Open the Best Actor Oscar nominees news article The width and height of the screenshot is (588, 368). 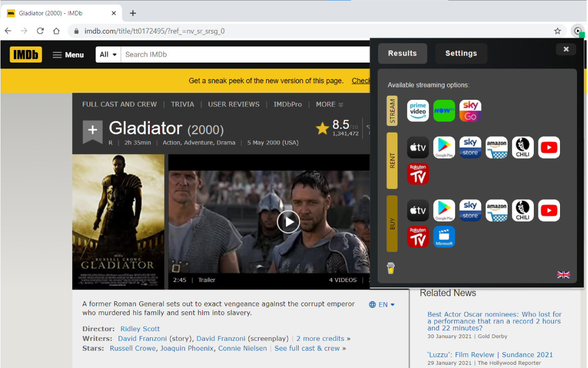[494, 321]
